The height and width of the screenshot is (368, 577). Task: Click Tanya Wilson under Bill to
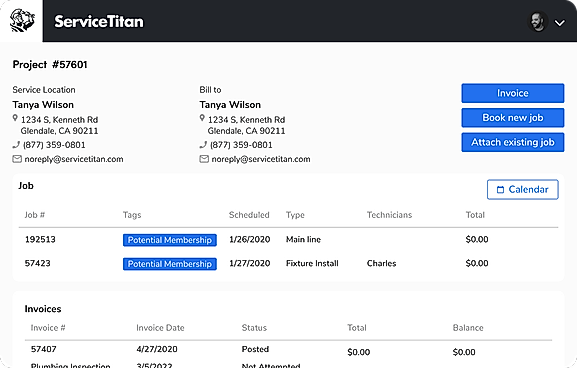[230, 105]
